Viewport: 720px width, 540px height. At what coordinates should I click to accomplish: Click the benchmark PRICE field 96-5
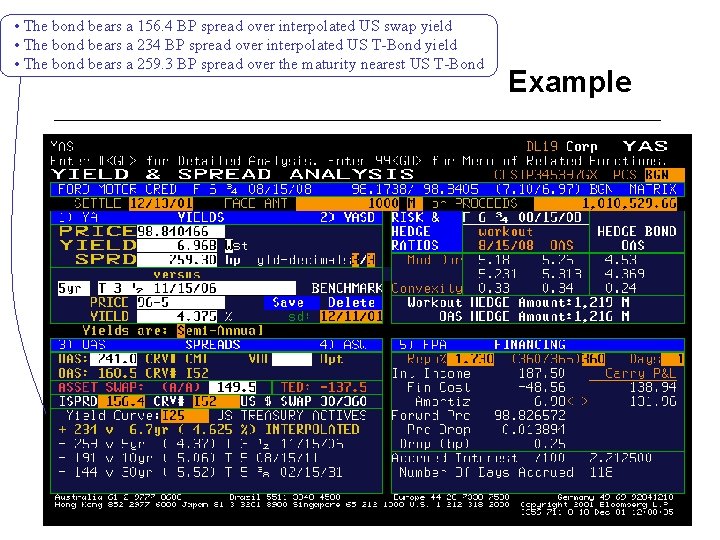click(x=180, y=303)
